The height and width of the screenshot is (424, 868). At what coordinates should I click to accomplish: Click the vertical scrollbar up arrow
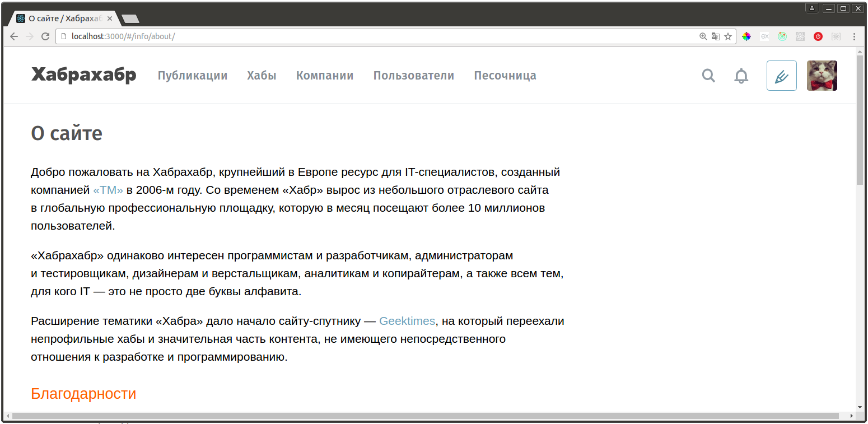click(860, 51)
